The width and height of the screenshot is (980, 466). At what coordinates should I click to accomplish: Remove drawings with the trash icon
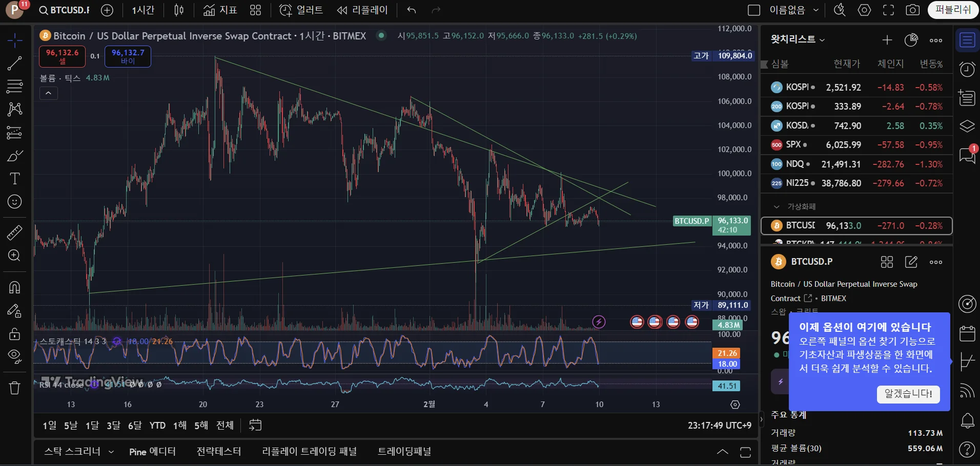[x=15, y=388]
